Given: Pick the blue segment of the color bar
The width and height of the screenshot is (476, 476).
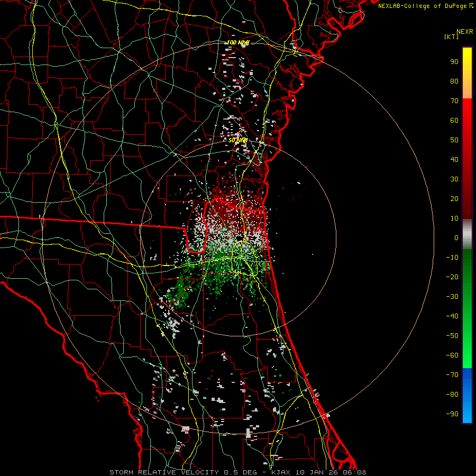Looking at the screenshot, I should coord(467,396).
